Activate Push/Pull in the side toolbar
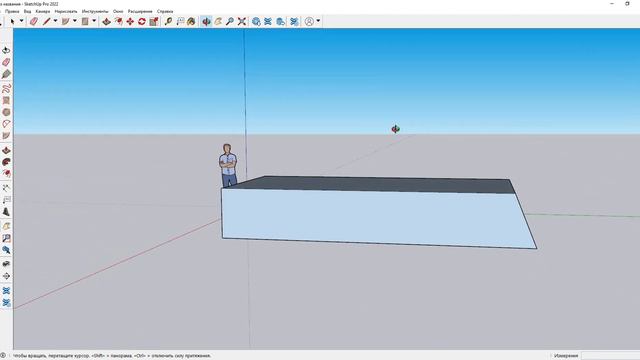 click(6, 150)
